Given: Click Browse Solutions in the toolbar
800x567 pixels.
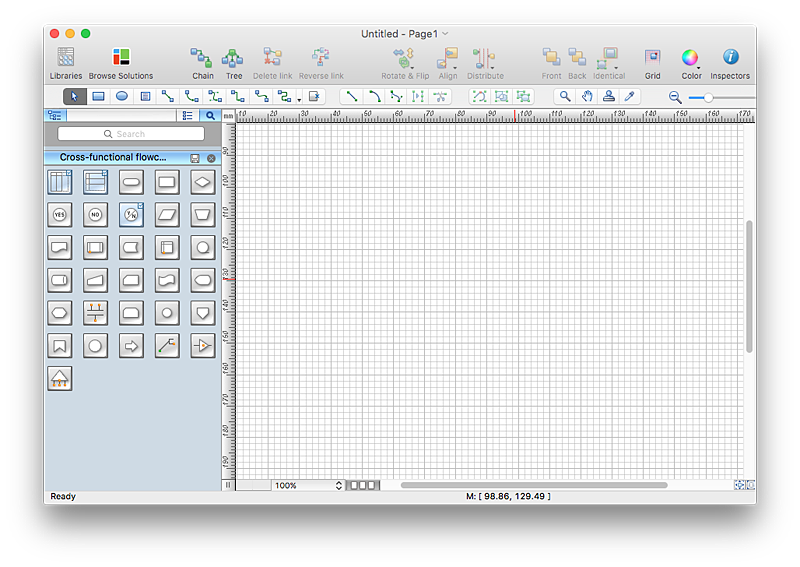Looking at the screenshot, I should pyautogui.click(x=121, y=62).
